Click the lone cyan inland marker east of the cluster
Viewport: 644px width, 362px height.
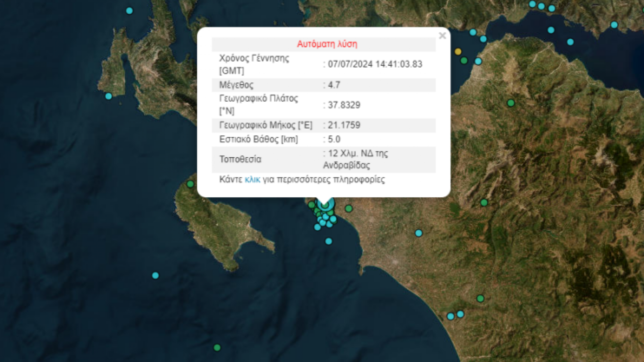[x=419, y=233]
